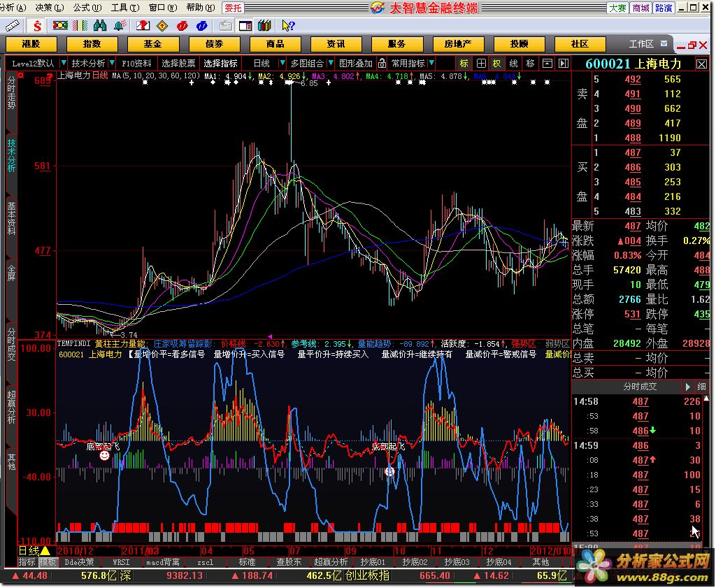Image resolution: width=716 pixels, height=588 pixels.
Task: Toggle the 移 move button
Action: click(530, 64)
